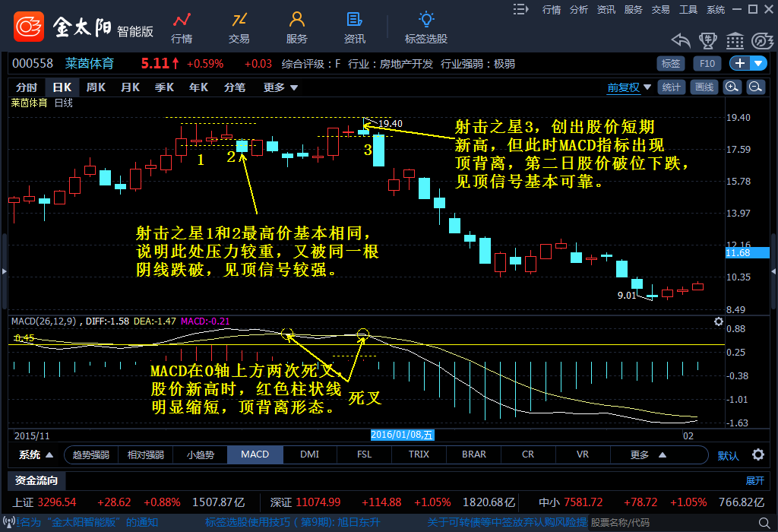Click the back arrow icon
Screen dimensions: 778x532
click(x=681, y=40)
